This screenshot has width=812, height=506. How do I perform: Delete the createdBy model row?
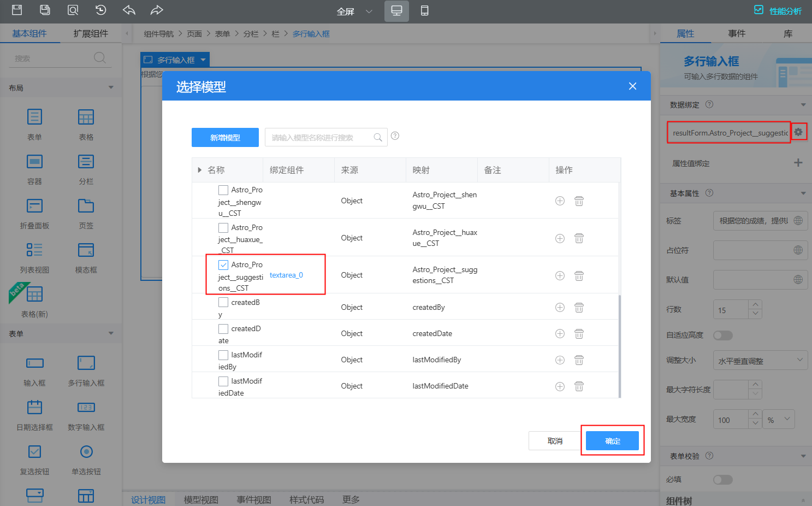click(579, 308)
